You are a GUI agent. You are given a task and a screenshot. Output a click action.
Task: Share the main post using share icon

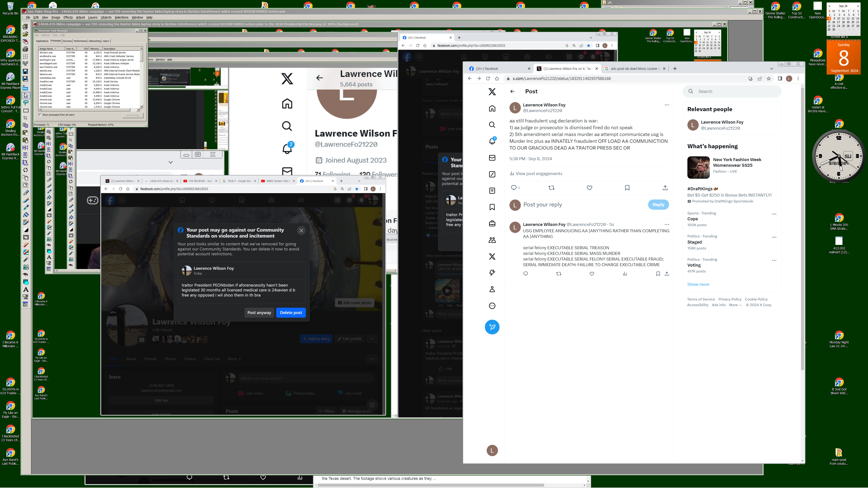click(x=665, y=188)
